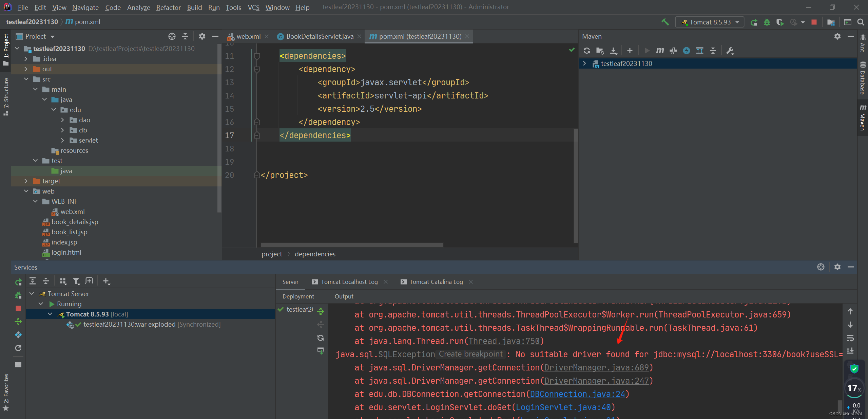
Task: Click the Build project hammer icon
Action: tap(665, 22)
